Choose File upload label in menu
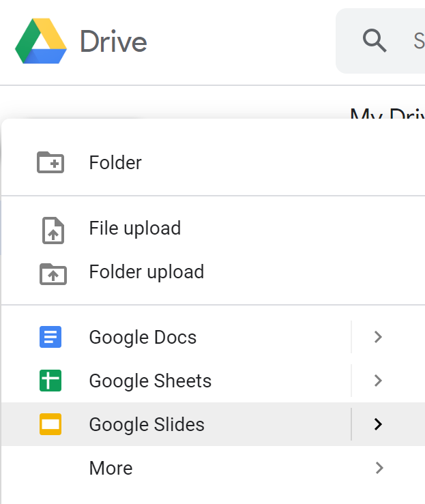The image size is (425, 504). click(x=134, y=228)
